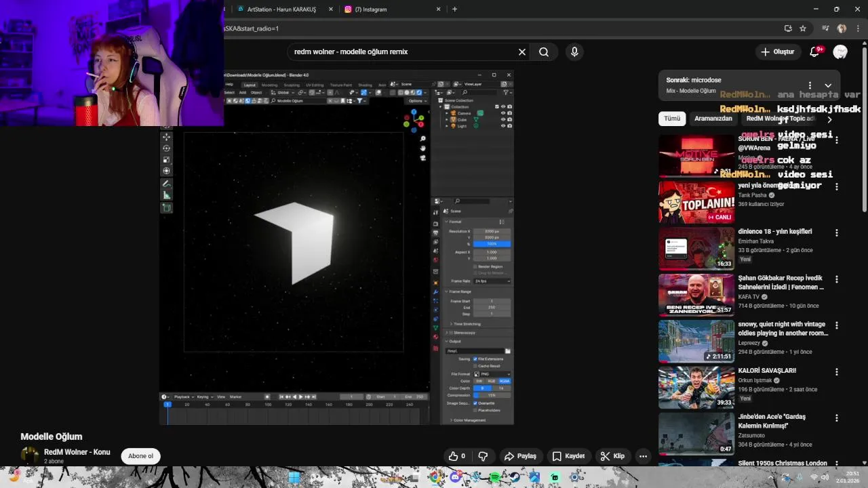Collapse the Output panel header
The height and width of the screenshot is (488, 868).
coord(453,341)
